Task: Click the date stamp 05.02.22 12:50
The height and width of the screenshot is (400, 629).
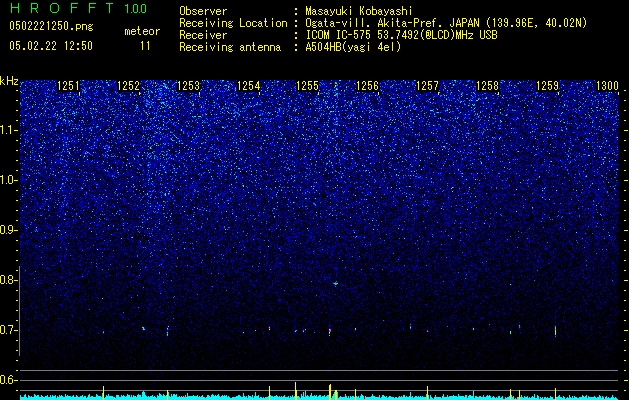Action: [x=51, y=46]
